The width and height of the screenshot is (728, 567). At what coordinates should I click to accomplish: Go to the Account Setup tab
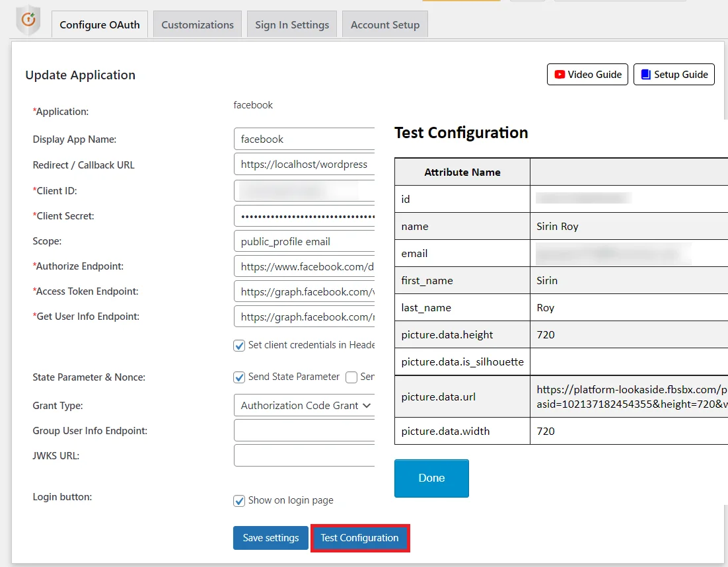(x=385, y=24)
